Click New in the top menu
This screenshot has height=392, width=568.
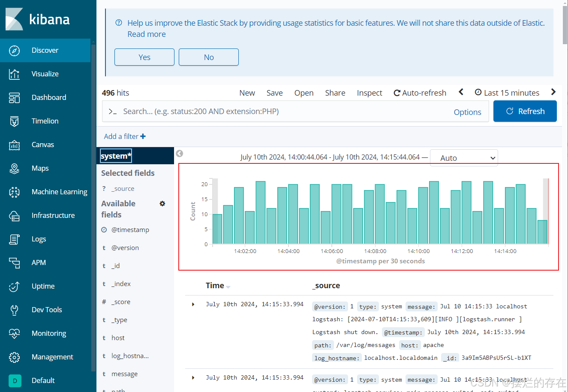pos(247,93)
